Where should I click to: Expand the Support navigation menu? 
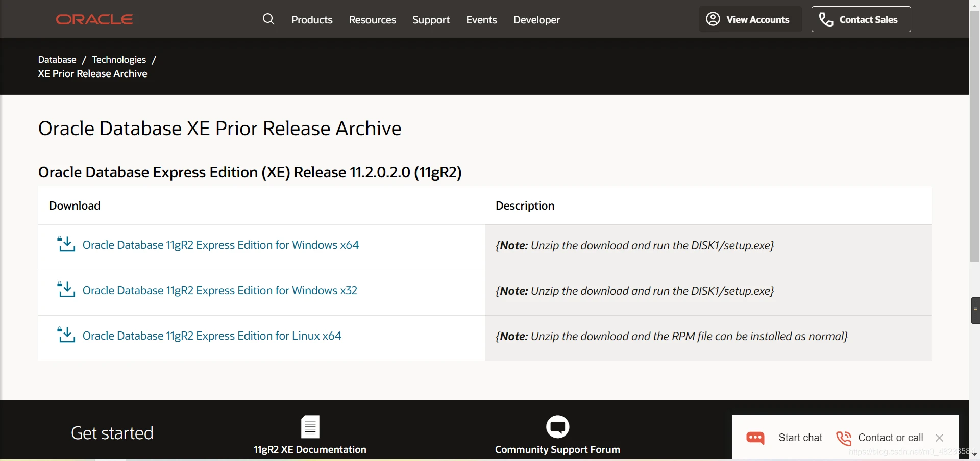click(x=431, y=20)
